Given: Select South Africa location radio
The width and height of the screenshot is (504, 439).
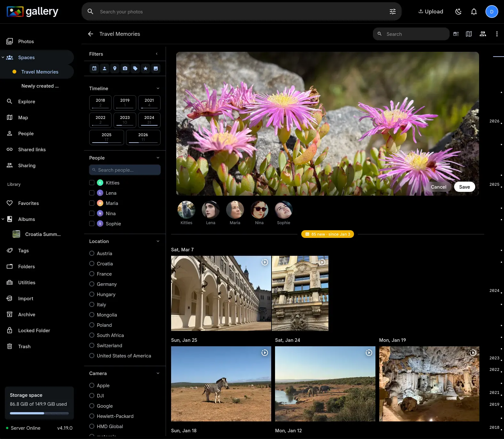Looking at the screenshot, I should coord(92,335).
